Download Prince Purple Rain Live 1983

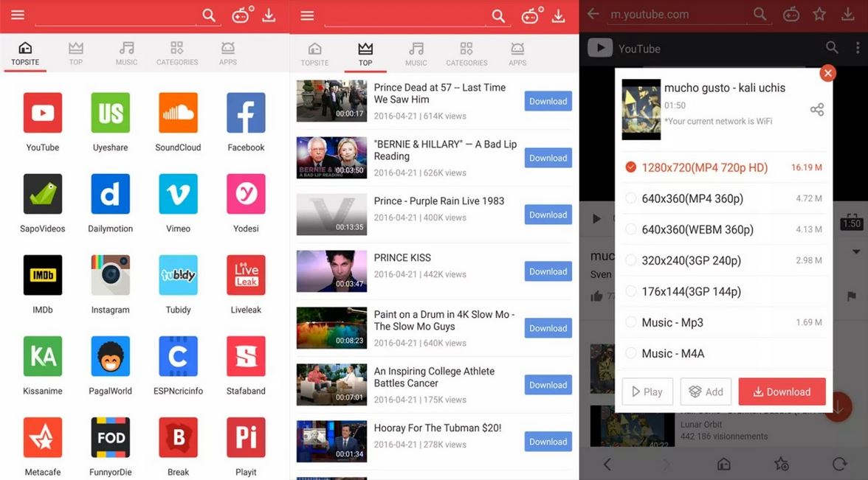coord(548,215)
